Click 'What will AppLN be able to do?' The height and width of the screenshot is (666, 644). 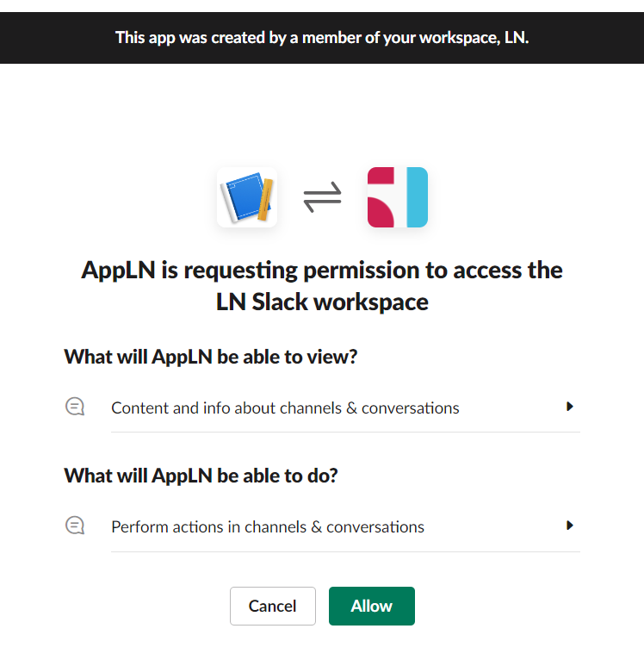[201, 476]
